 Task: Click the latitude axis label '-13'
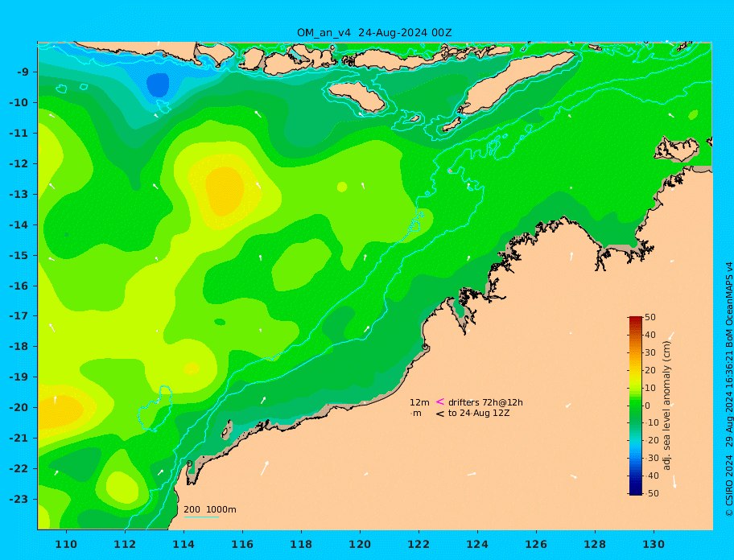click(x=19, y=194)
